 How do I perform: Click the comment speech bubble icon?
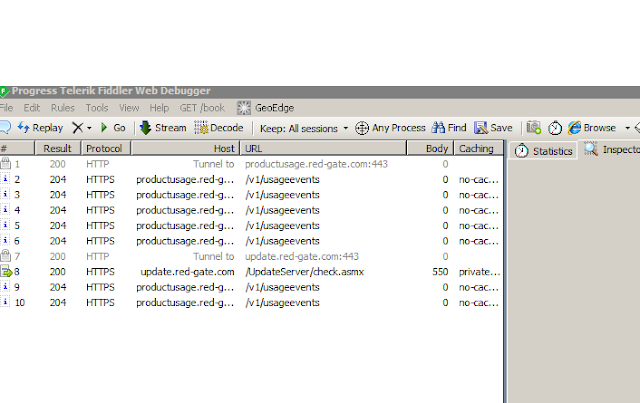(5, 127)
